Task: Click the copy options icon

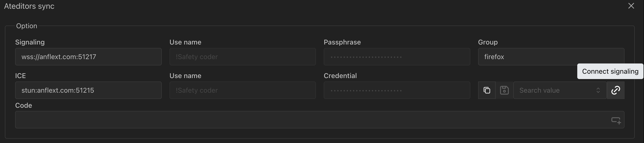Action: pos(486,90)
